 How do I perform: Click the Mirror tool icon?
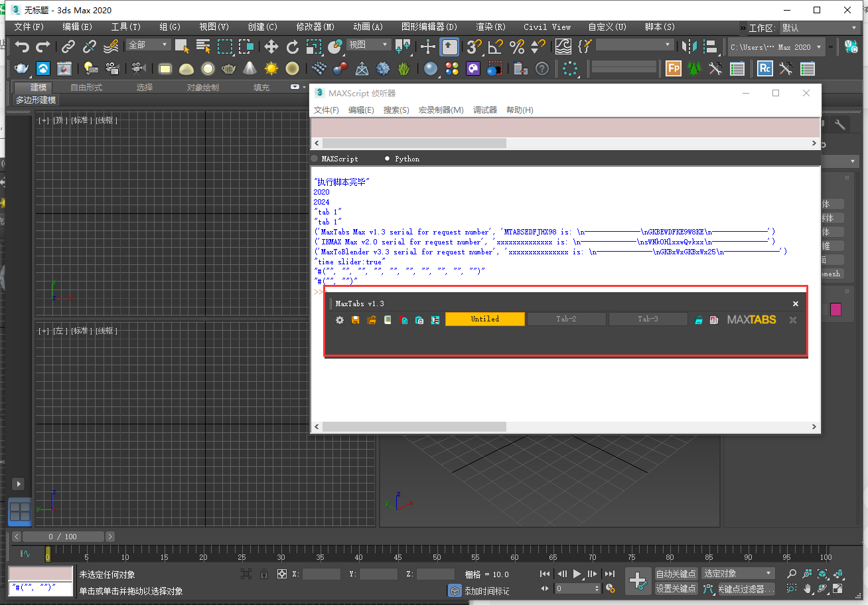tap(690, 46)
